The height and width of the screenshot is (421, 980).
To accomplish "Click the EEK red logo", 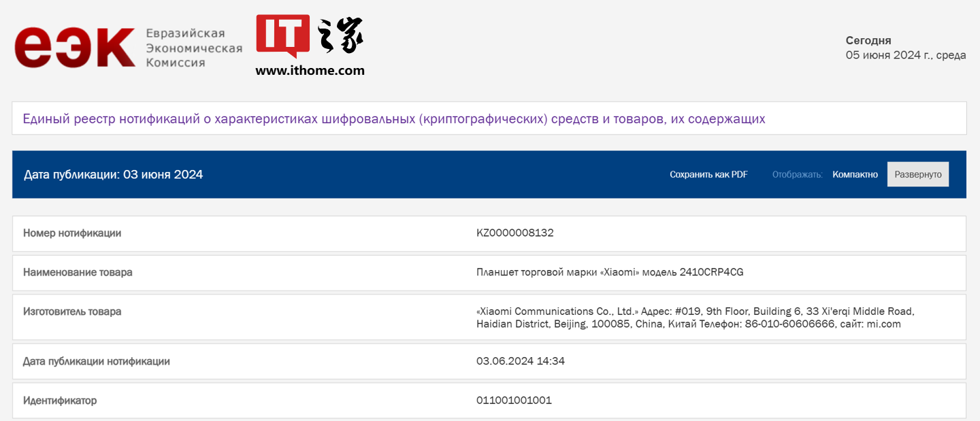I will 75,48.
